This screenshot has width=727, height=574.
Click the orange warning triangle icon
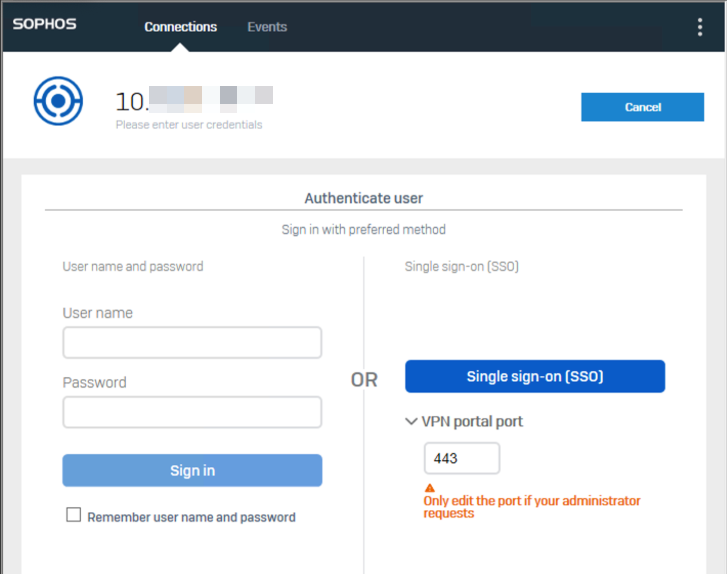pyautogui.click(x=430, y=488)
